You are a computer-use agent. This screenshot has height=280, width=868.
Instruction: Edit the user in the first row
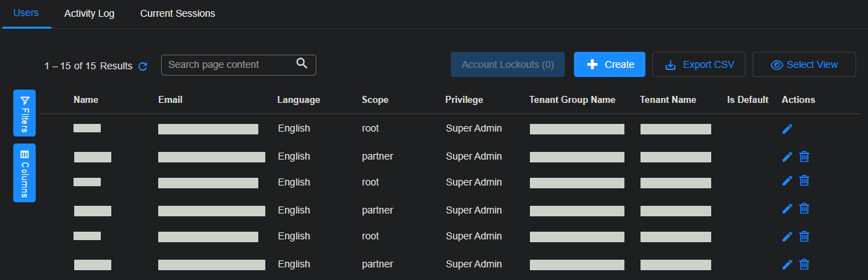coord(787,129)
